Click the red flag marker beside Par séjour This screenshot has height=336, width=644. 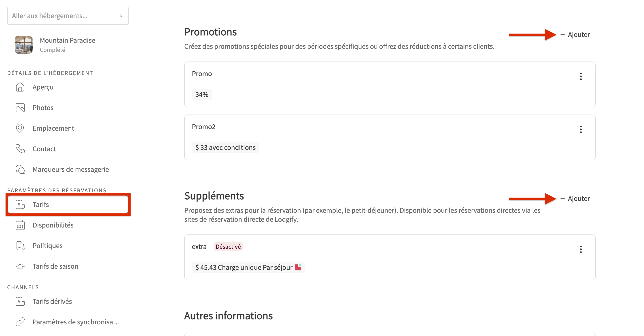click(x=298, y=267)
